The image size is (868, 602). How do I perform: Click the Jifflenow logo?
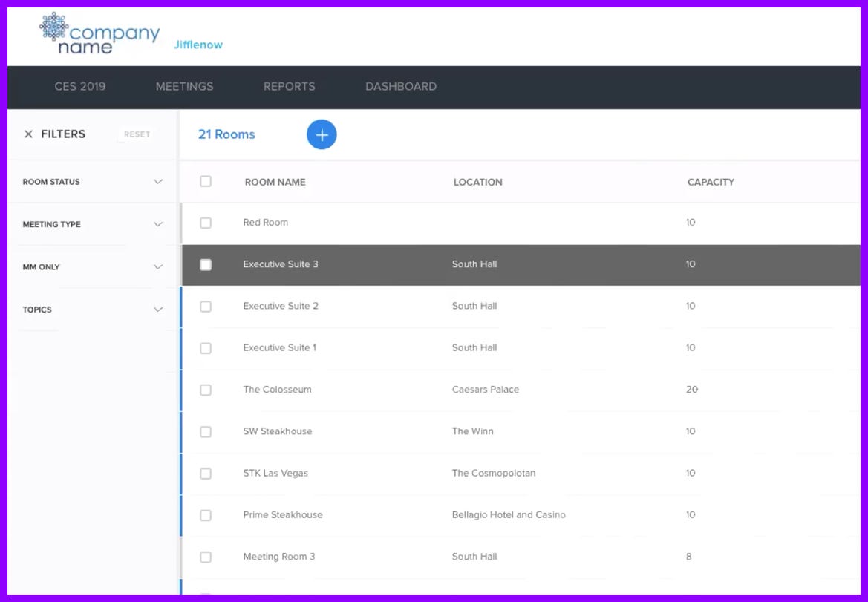point(198,45)
